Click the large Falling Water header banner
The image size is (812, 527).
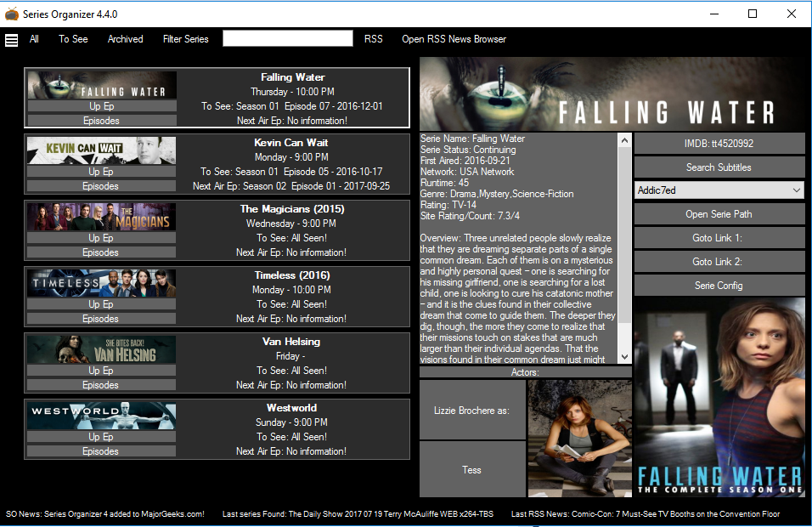pos(612,93)
